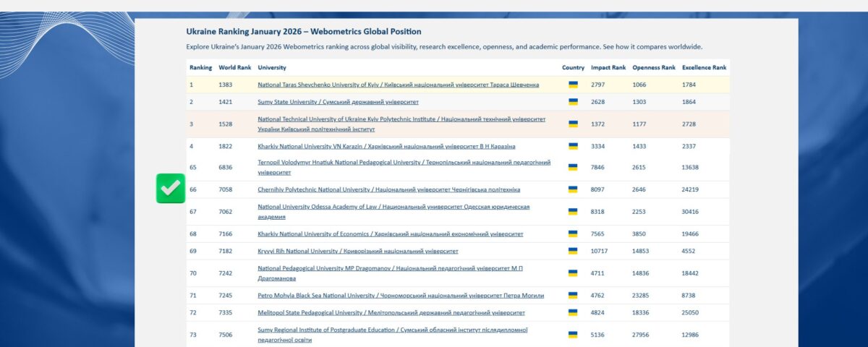868x347 pixels.
Task: Open National University Odessa Academy of Law link
Action: click(x=393, y=207)
